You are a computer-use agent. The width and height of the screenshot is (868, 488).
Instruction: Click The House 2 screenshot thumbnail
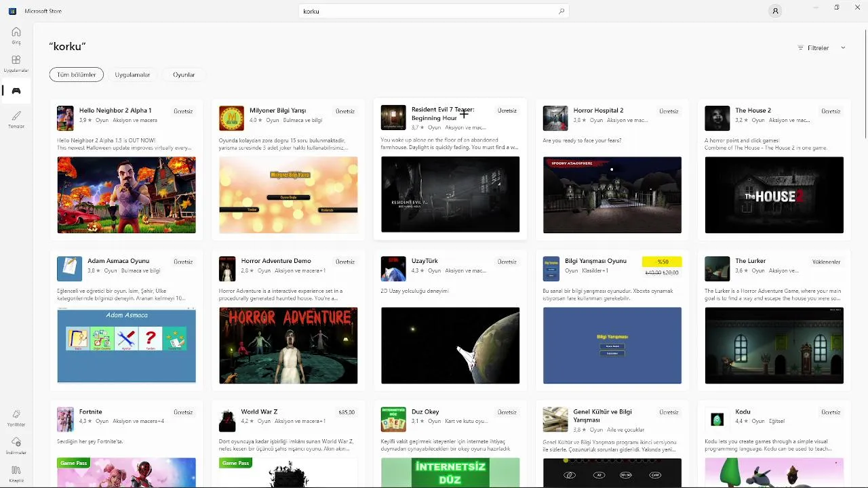774,195
